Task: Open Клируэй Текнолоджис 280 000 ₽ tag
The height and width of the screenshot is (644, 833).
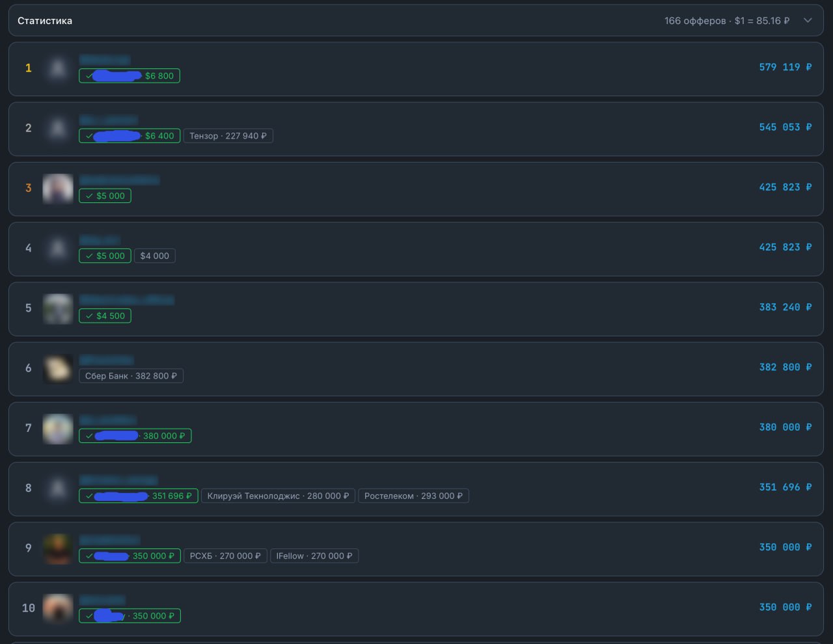Action: (278, 496)
